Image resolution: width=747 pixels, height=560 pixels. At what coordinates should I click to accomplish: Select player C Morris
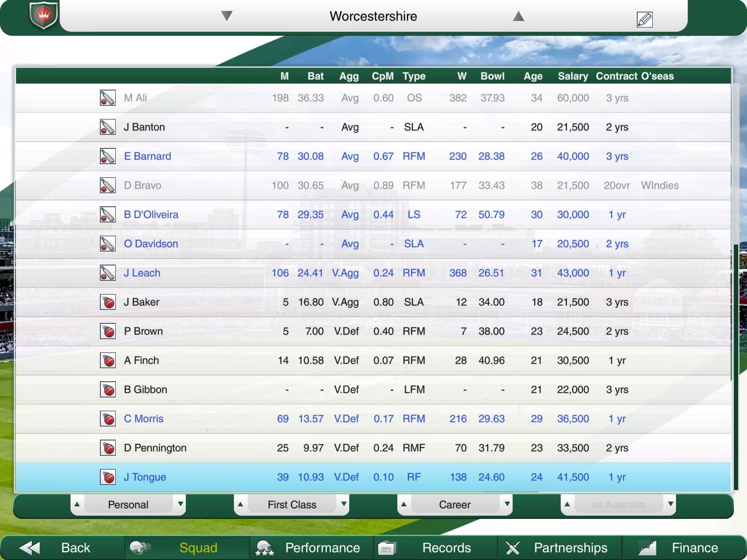pos(373,419)
